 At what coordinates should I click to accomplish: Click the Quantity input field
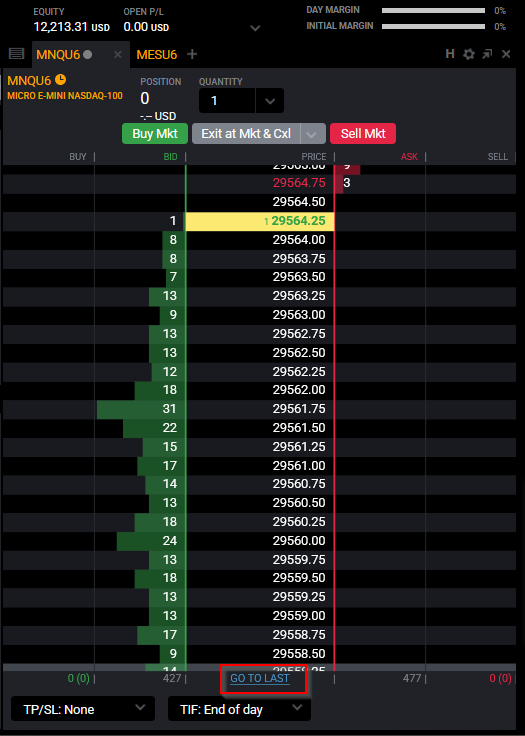pyautogui.click(x=227, y=101)
